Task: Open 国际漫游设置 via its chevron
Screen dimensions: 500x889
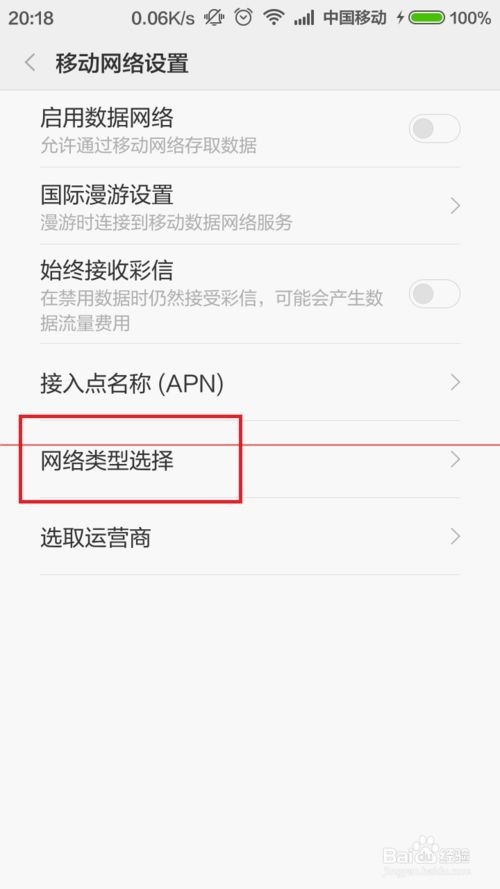Action: [x=455, y=206]
